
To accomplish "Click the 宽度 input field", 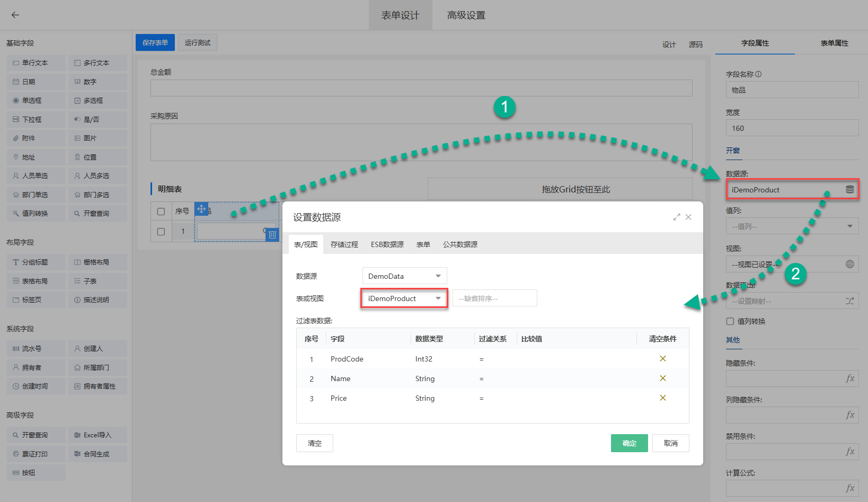I will 792,128.
